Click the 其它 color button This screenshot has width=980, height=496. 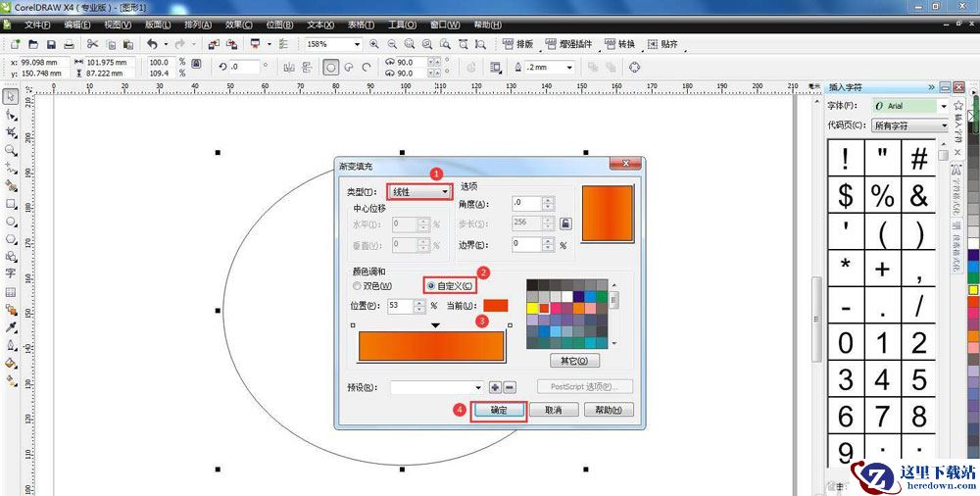click(573, 361)
